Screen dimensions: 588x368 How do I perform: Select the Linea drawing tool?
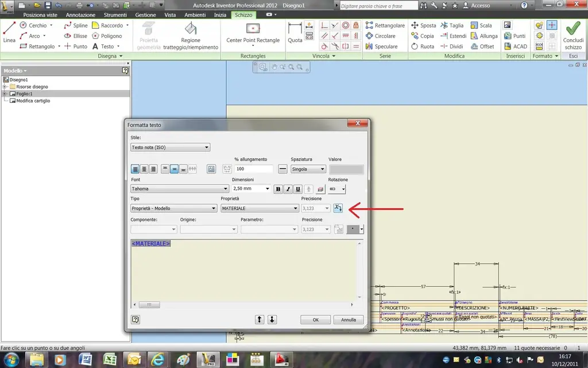[9, 32]
